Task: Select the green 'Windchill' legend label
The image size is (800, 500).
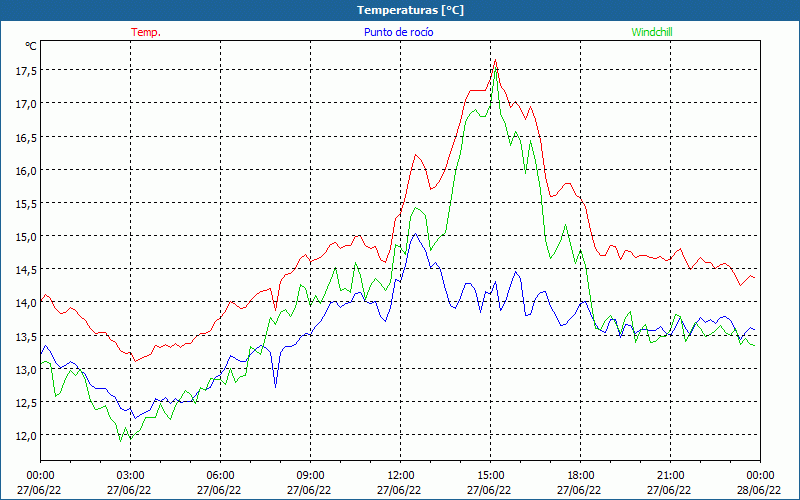Action: (x=652, y=32)
